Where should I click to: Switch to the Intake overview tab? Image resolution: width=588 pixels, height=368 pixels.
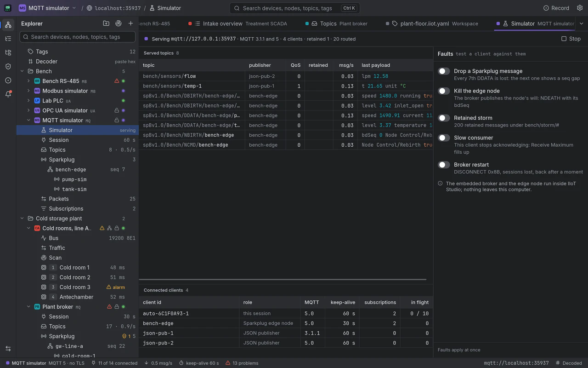[x=239, y=23]
